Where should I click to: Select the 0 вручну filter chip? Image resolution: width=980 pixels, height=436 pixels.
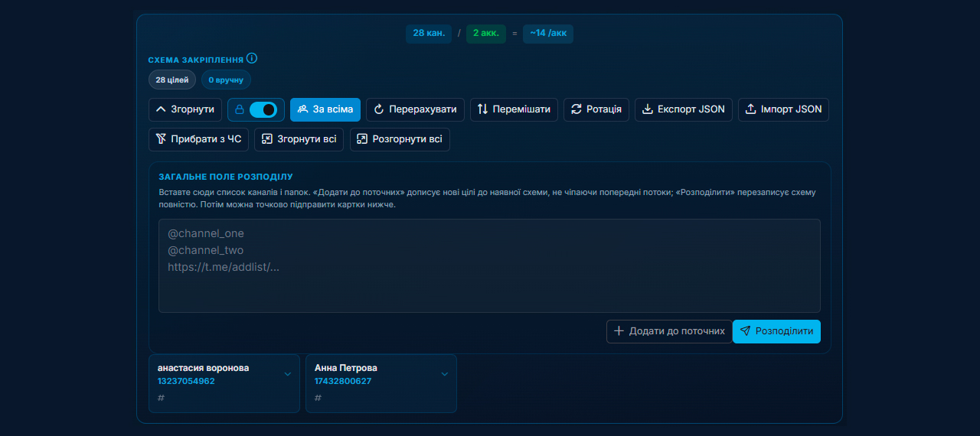[226, 80]
